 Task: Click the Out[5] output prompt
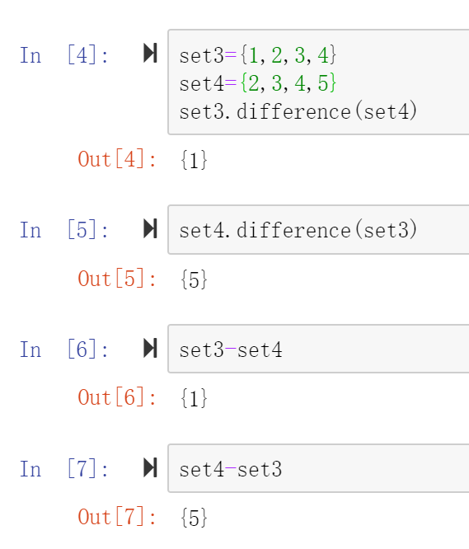pos(117,279)
